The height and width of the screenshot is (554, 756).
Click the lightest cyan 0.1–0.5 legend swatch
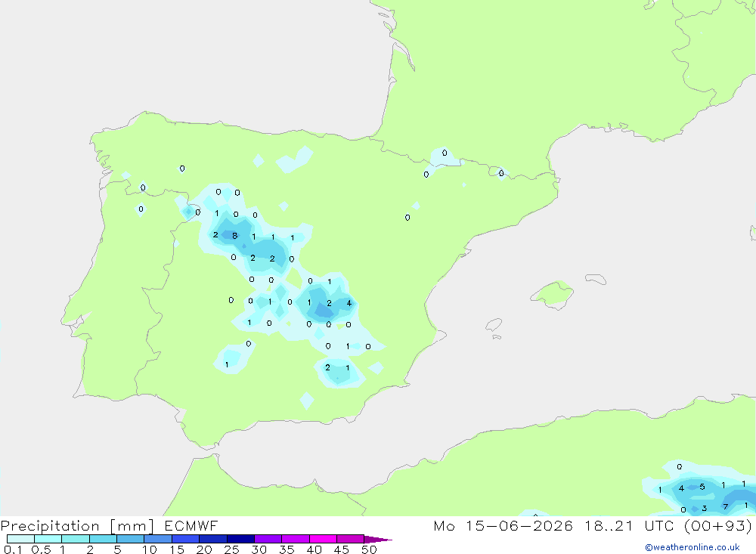click(x=20, y=539)
